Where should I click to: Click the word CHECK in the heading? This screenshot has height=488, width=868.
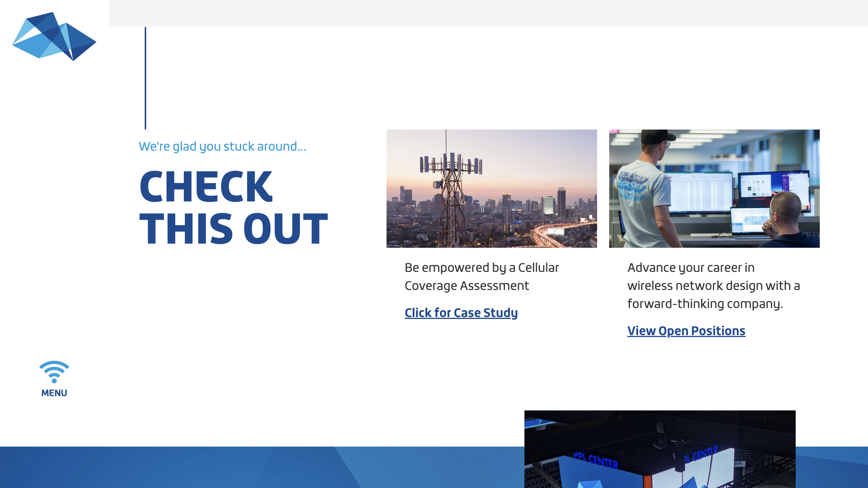click(206, 186)
